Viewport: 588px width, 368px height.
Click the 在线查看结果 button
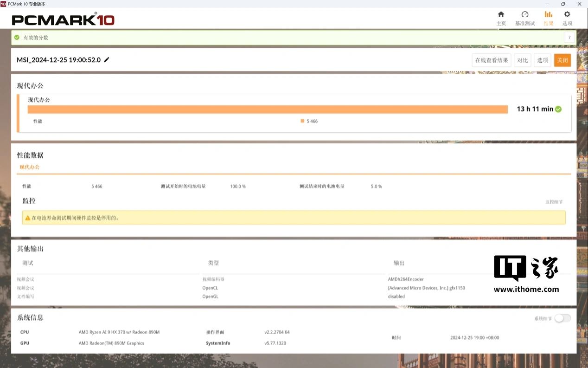click(492, 60)
